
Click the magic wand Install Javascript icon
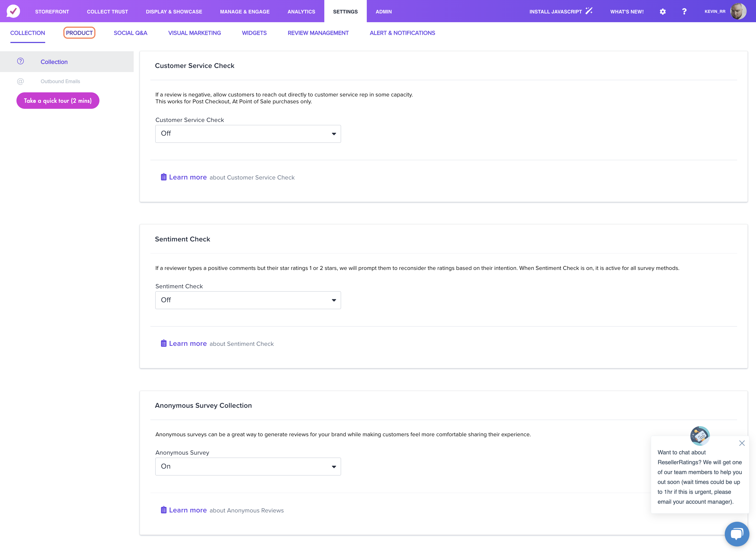589,11
